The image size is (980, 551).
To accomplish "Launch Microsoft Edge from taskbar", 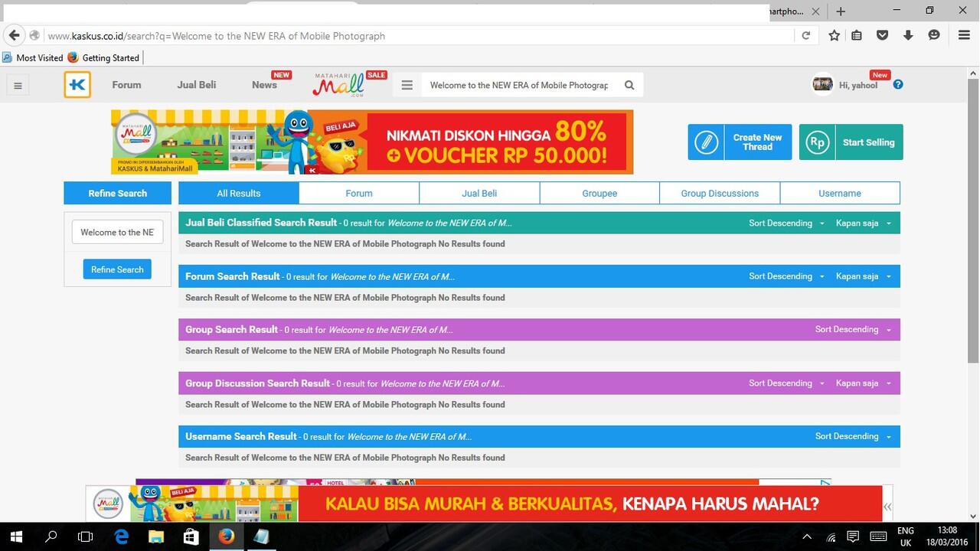I will coord(121,536).
